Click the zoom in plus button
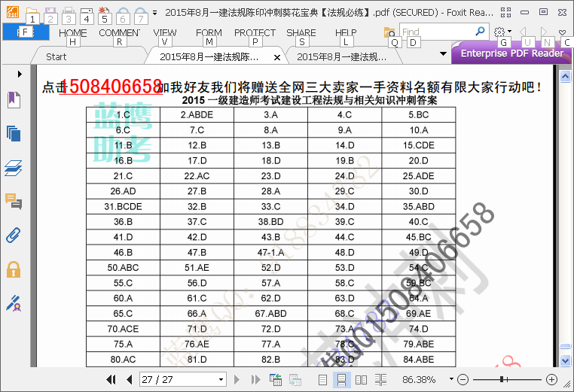Screen dimensions: 574x392 [x=551, y=379]
